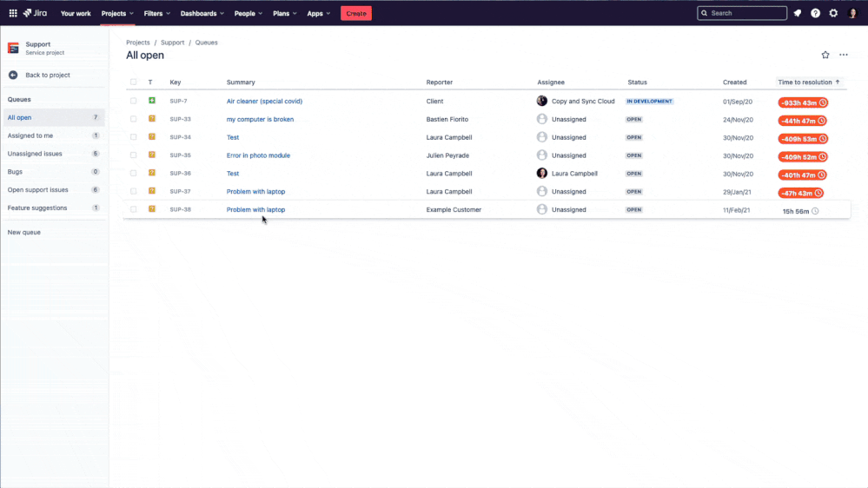Check the SUP-36 row checkbox
The width and height of the screenshot is (868, 488).
[134, 173]
